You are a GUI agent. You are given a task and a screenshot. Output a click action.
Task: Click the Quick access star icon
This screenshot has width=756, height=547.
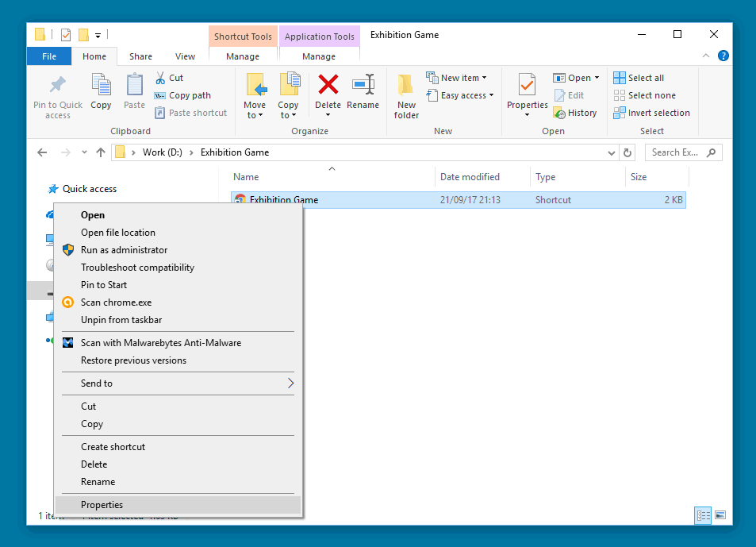click(x=53, y=189)
